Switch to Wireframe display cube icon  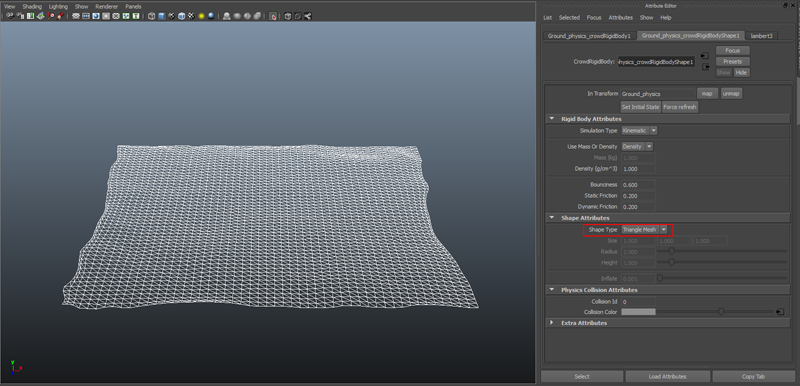click(x=151, y=16)
